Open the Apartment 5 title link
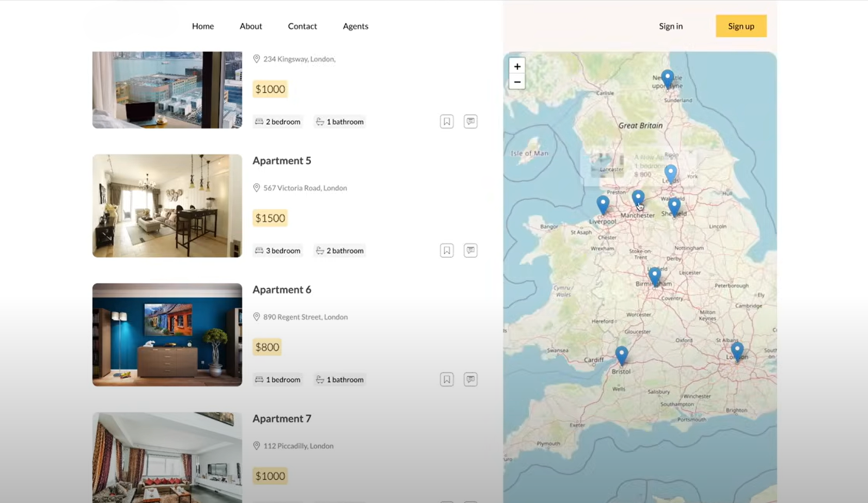868x503 pixels. tap(282, 160)
